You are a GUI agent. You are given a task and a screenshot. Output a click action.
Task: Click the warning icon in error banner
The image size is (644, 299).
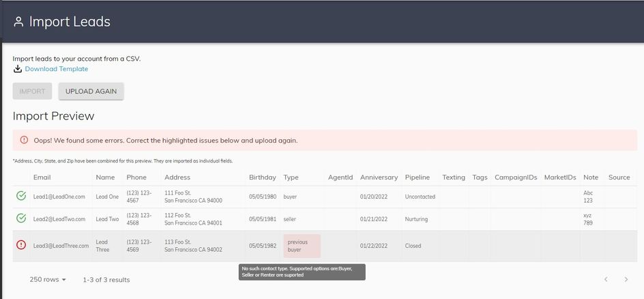[24, 141]
